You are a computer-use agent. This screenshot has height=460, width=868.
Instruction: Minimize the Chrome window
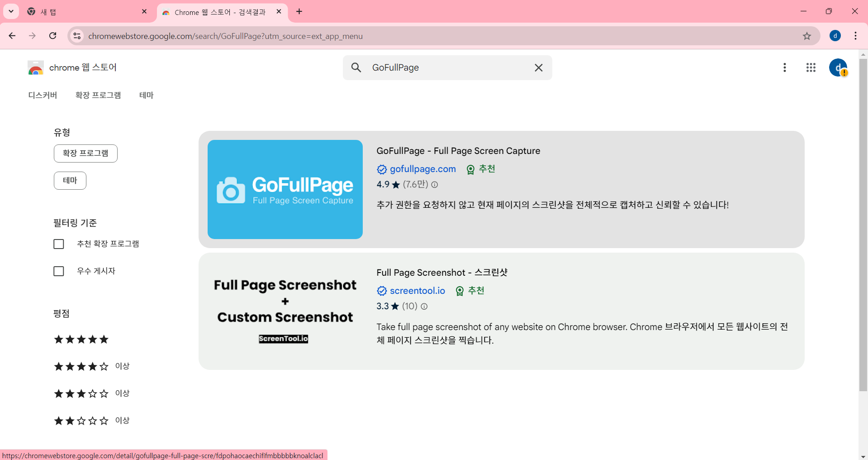click(x=803, y=11)
